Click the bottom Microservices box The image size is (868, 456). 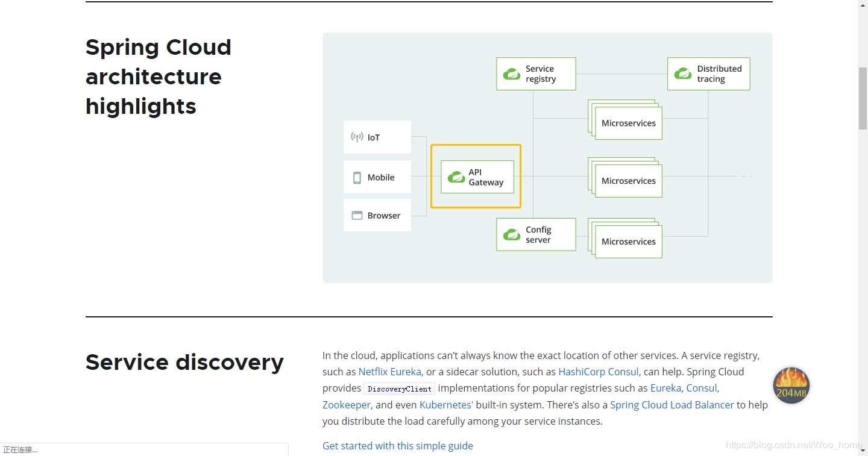(x=629, y=242)
